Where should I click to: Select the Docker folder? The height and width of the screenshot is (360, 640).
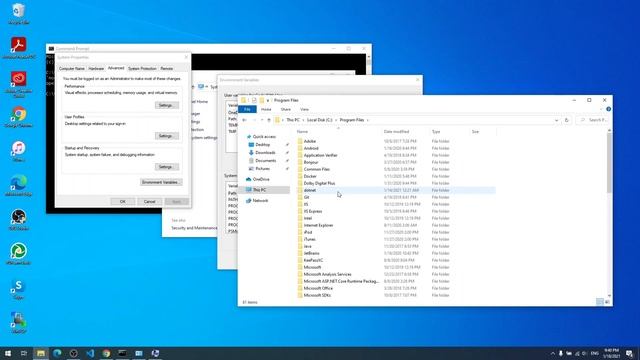click(310, 176)
